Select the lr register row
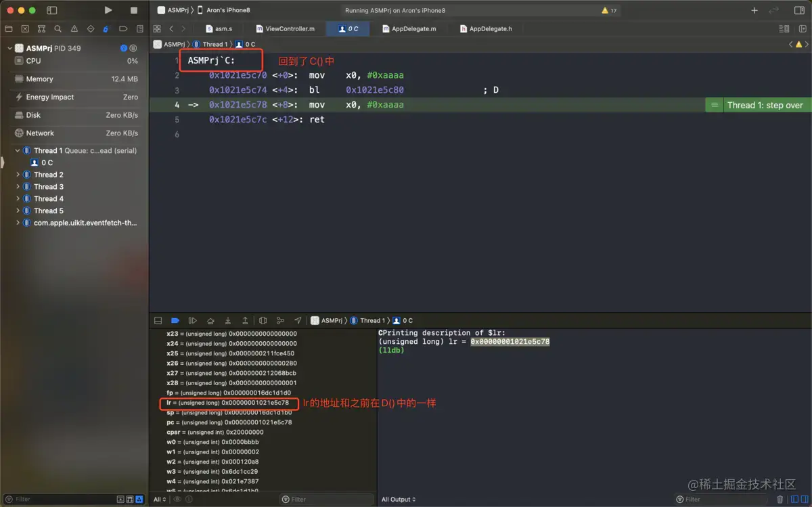This screenshot has width=812, height=507. click(227, 403)
